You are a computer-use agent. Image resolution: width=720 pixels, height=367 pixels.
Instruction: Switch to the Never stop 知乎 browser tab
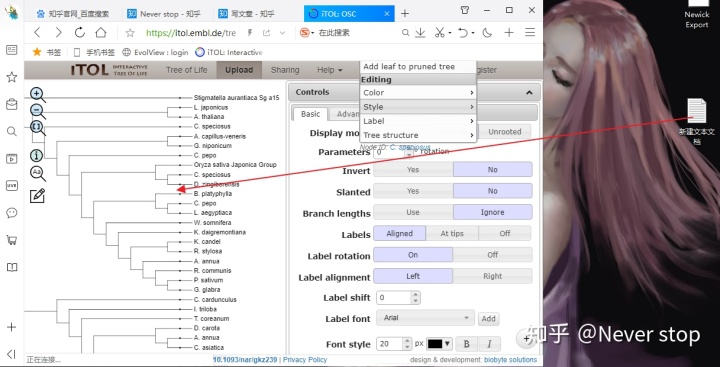point(164,14)
